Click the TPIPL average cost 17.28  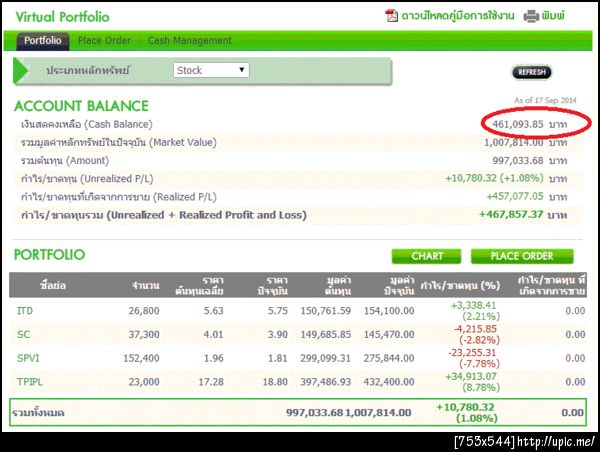pos(211,382)
